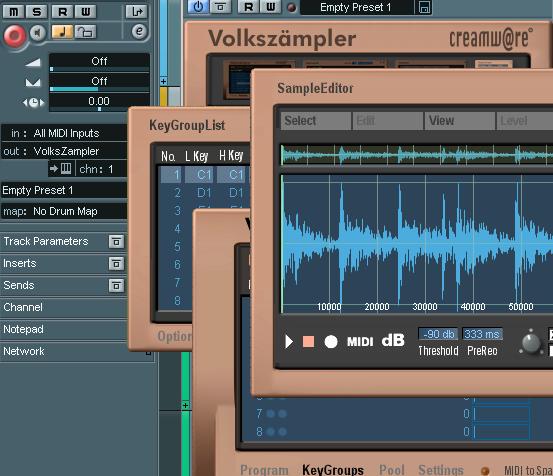
Task: Open the SampleEditor View menu
Action: (460, 121)
